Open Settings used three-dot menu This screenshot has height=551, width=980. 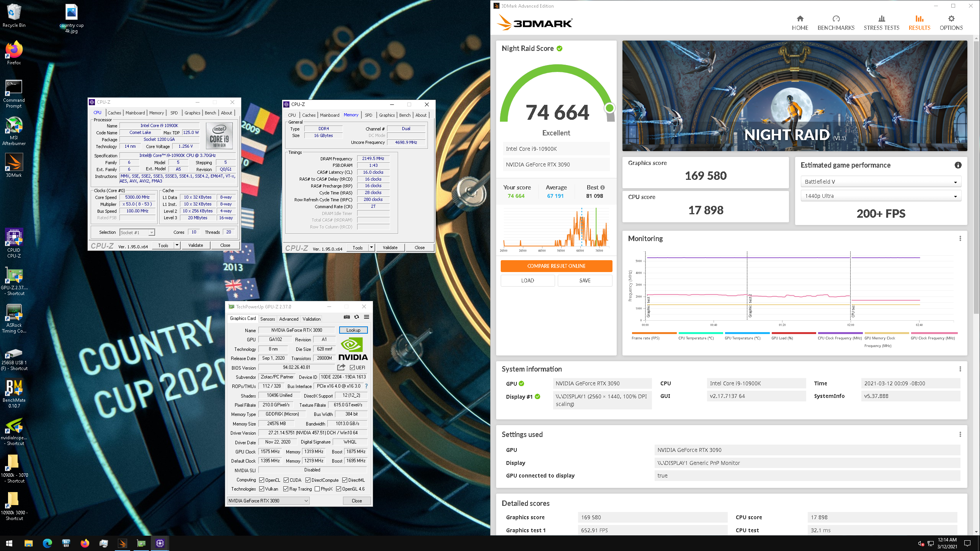(960, 434)
